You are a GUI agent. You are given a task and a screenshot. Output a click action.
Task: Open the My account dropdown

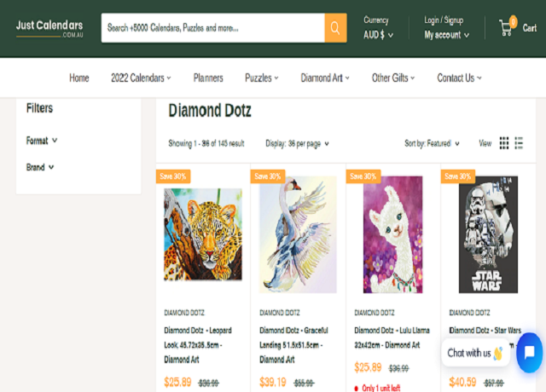pyautogui.click(x=447, y=35)
